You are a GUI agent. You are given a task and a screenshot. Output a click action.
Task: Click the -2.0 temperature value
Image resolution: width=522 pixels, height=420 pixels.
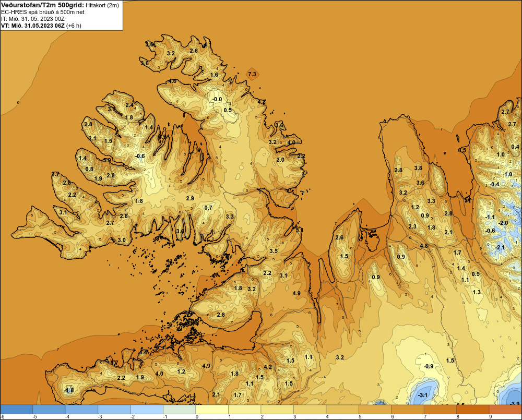coord(503,223)
